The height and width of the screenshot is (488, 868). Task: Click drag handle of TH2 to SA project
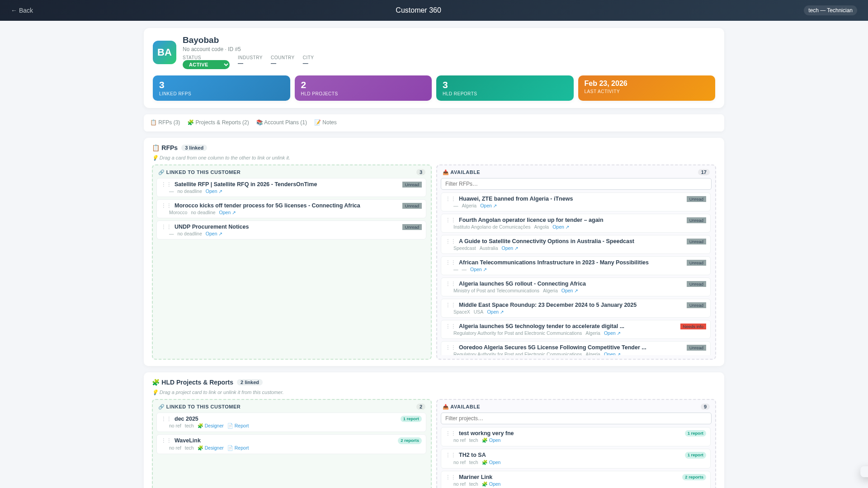pos(451,455)
